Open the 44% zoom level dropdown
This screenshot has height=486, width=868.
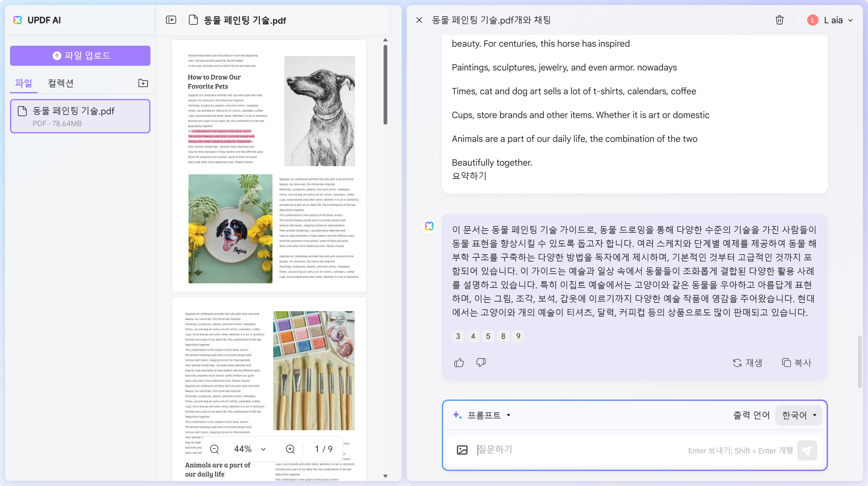(250, 449)
